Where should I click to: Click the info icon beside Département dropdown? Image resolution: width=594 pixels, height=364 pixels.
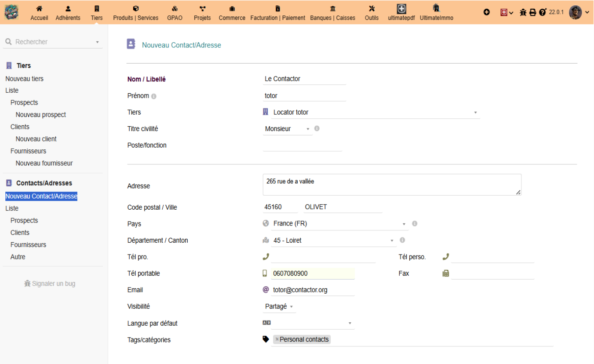[x=402, y=240]
